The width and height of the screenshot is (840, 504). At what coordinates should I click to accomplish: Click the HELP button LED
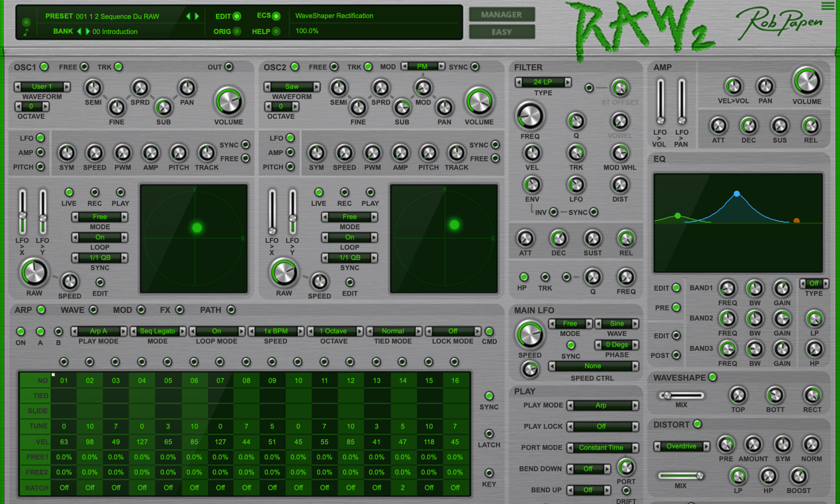276,31
